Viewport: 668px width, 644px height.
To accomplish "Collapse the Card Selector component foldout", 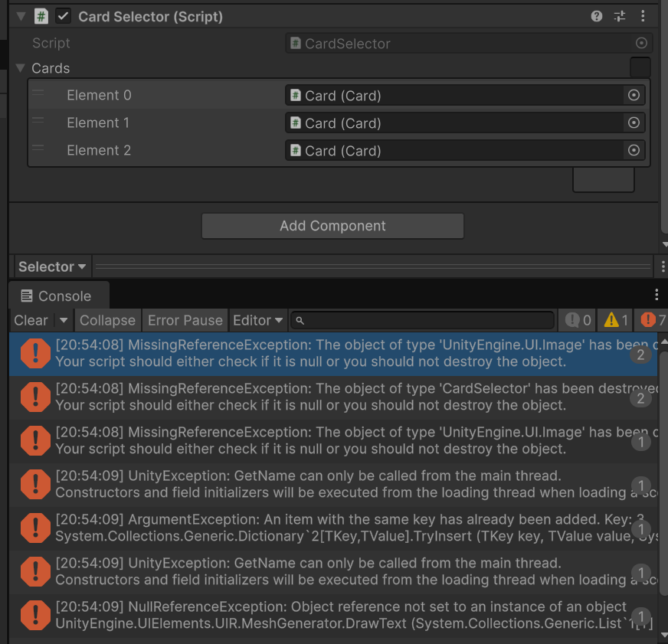I will pos(21,16).
